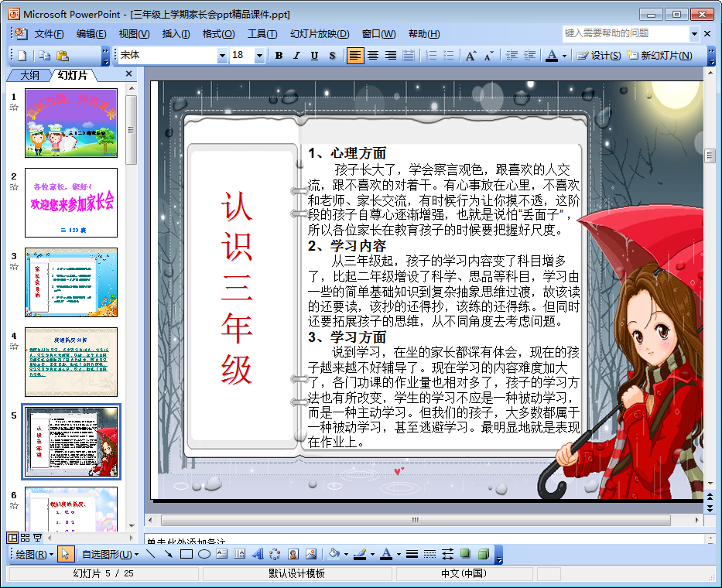722x588 pixels.
Task: Switch to the 大纲 outline tab
Action: (x=30, y=75)
